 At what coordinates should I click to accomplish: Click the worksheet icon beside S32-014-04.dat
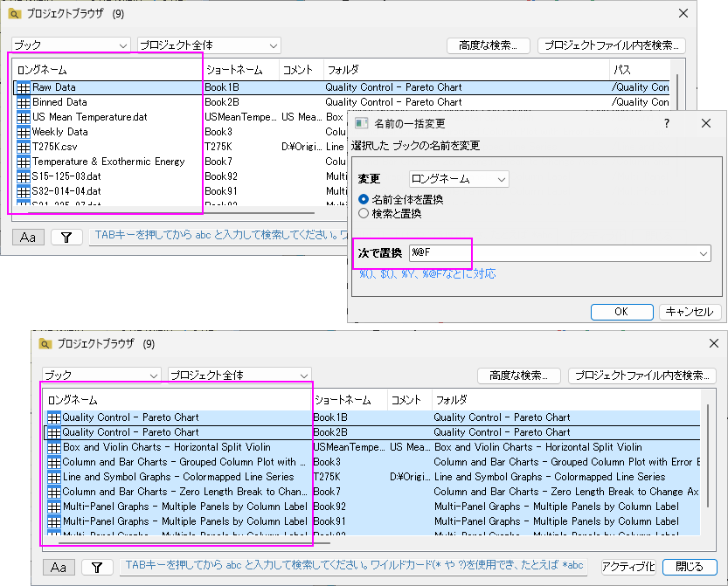pyautogui.click(x=24, y=191)
